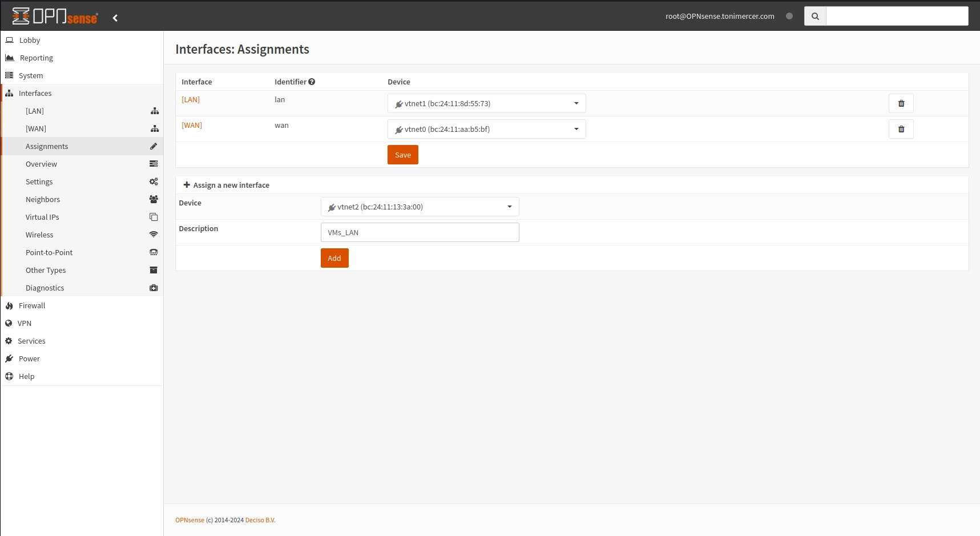The width and height of the screenshot is (980, 536).
Task: Add the new VMs_LAN interface
Action: click(x=334, y=258)
